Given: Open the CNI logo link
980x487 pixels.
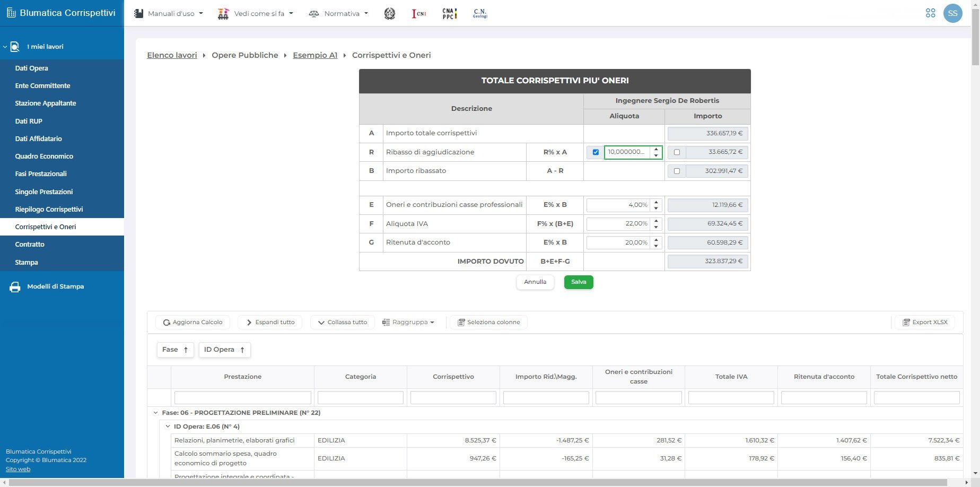Looking at the screenshot, I should pyautogui.click(x=419, y=13).
